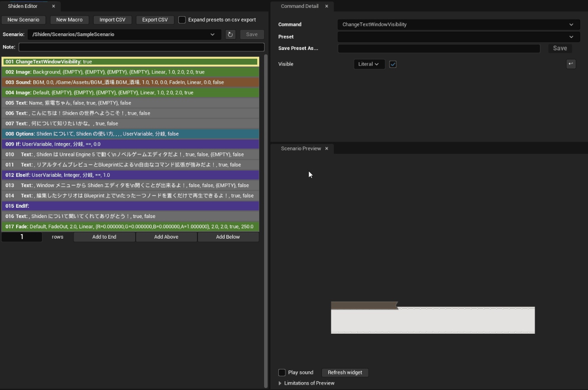Switch to the Scenario Preview tab
The height and width of the screenshot is (390, 588).
301,148
